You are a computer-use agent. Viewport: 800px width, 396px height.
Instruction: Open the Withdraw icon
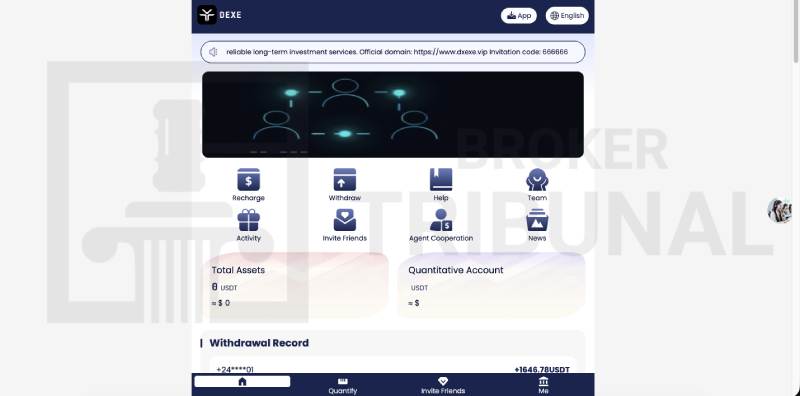(x=344, y=180)
